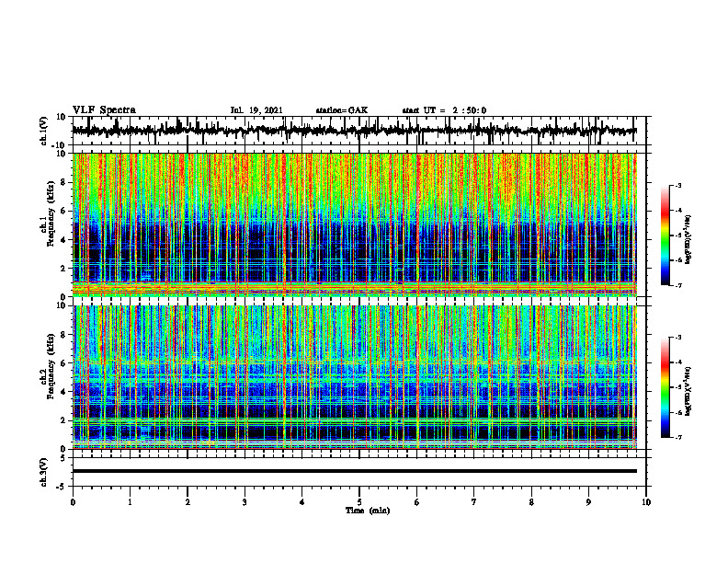Viewport: 728px width, 563px height.
Task: Click the ch.1 waveform trace panel
Action: (x=358, y=131)
